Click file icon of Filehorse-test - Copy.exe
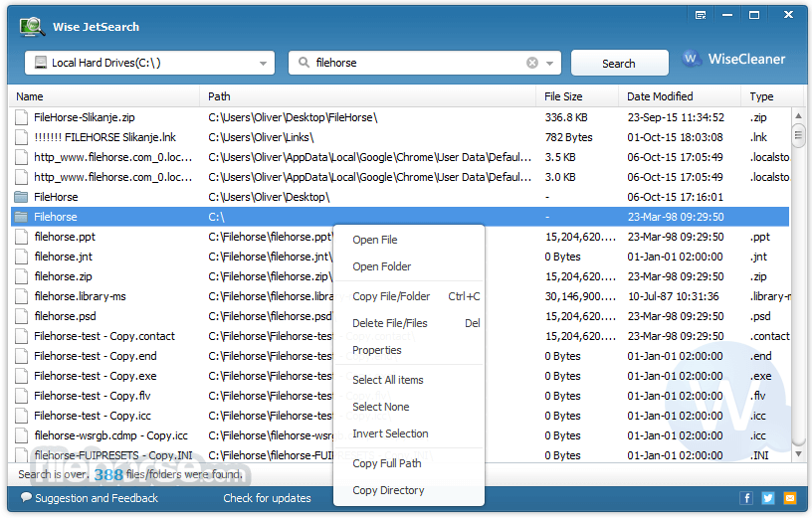 tap(21, 376)
